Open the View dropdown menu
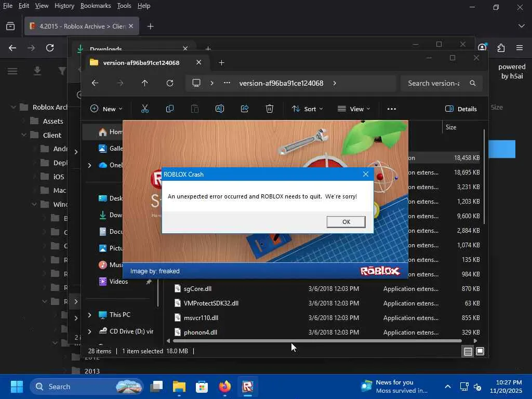 coord(354,109)
